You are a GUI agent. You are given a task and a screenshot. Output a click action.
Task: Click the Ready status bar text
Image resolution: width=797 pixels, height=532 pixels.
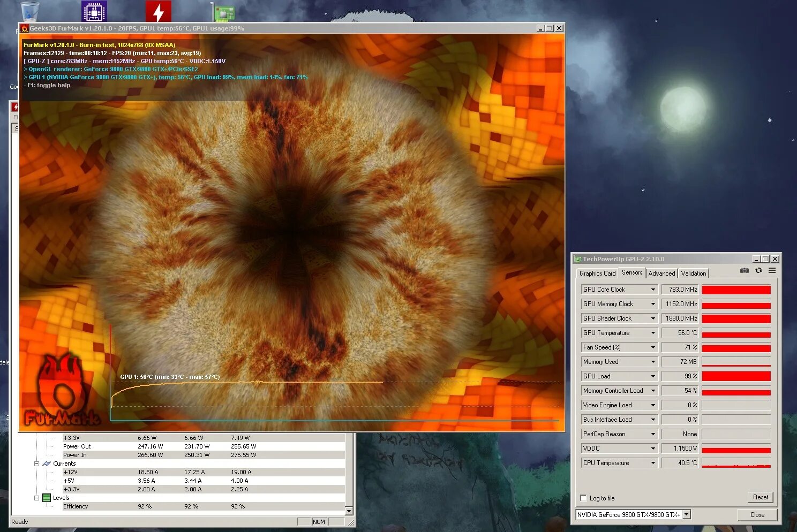tap(20, 522)
